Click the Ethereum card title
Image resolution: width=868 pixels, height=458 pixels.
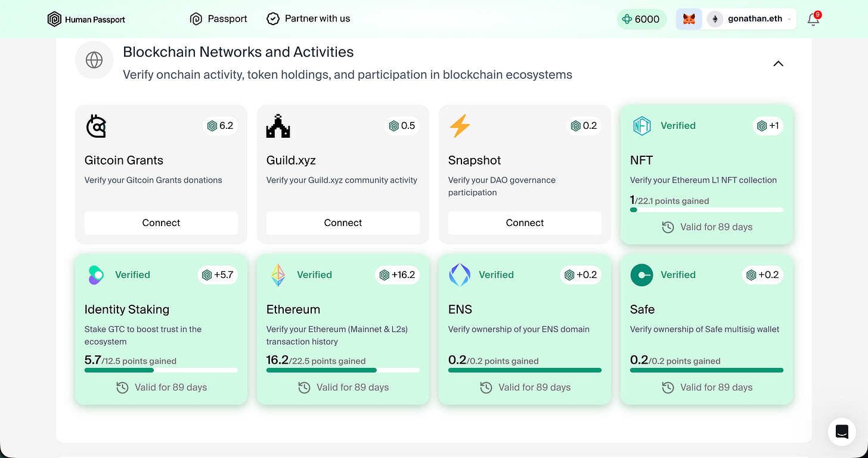293,310
